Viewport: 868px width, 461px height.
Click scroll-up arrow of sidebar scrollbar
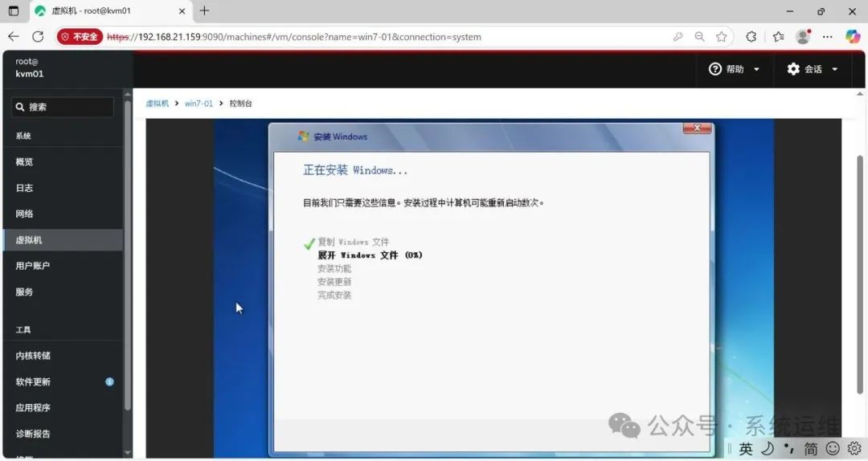point(128,94)
